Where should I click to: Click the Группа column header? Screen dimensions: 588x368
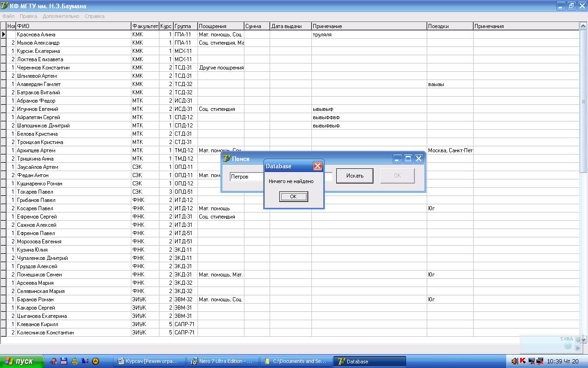coord(186,26)
